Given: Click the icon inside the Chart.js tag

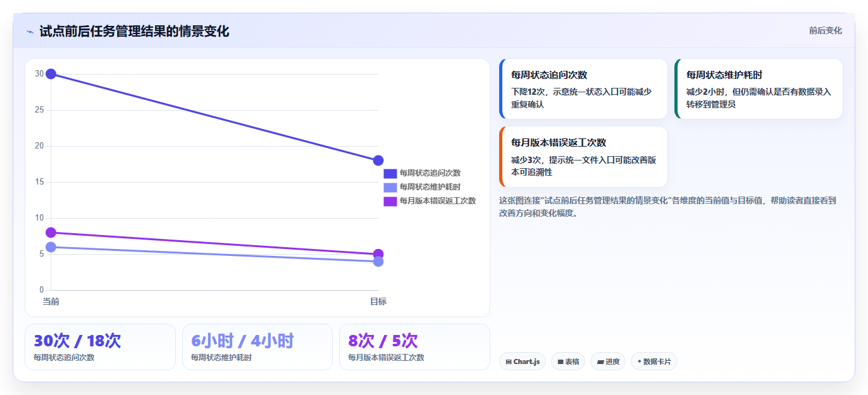Looking at the screenshot, I should click(509, 362).
